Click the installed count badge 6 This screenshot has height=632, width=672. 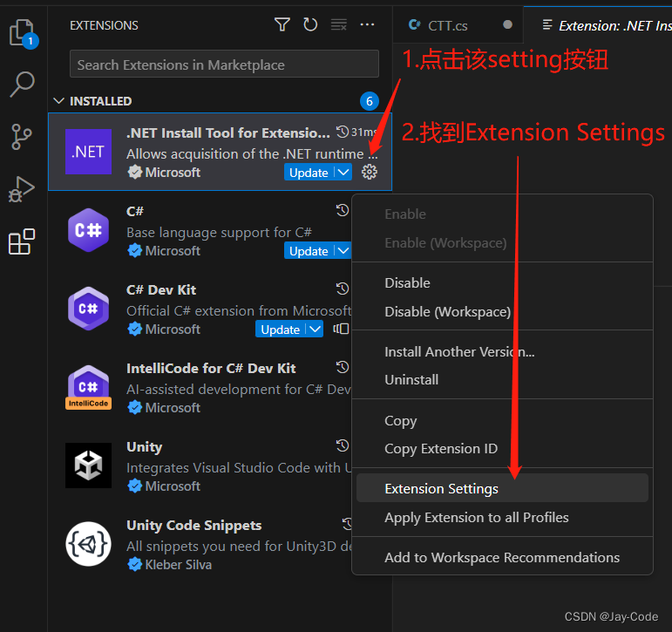pos(369,101)
